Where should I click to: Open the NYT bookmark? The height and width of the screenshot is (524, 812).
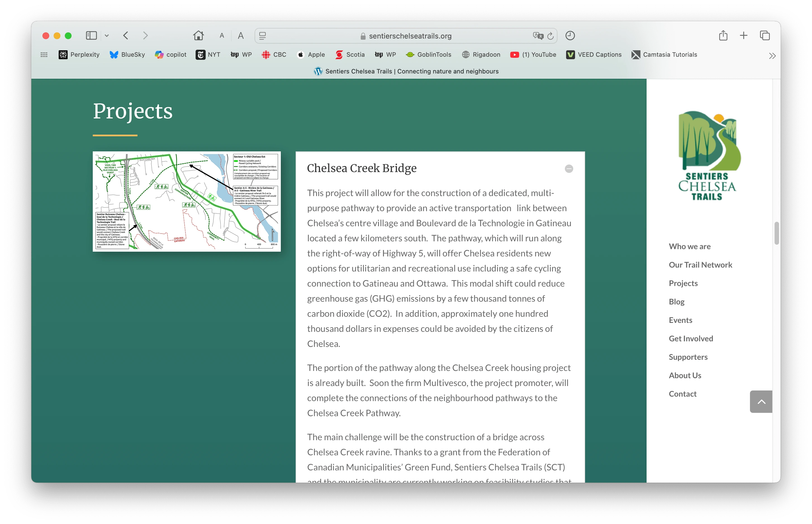coord(208,55)
